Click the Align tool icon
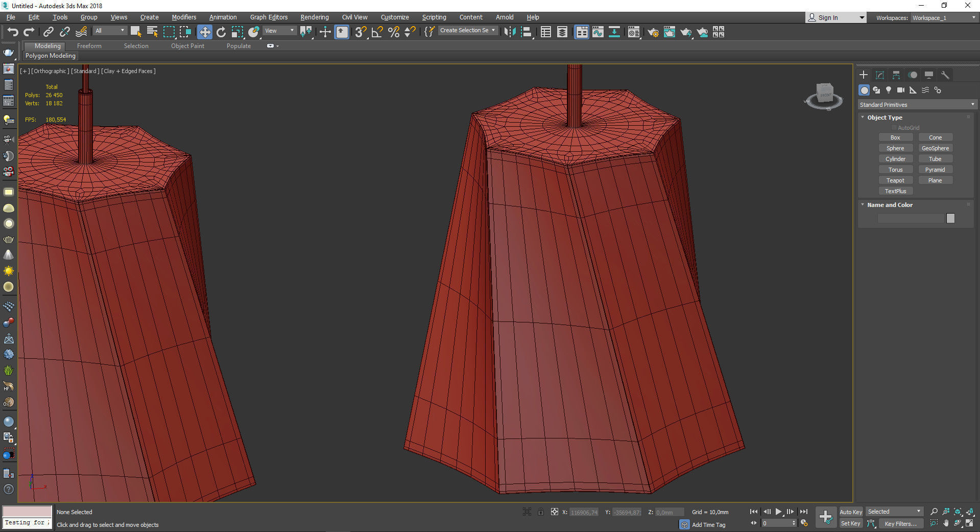Image resolution: width=980 pixels, height=532 pixels. click(527, 32)
